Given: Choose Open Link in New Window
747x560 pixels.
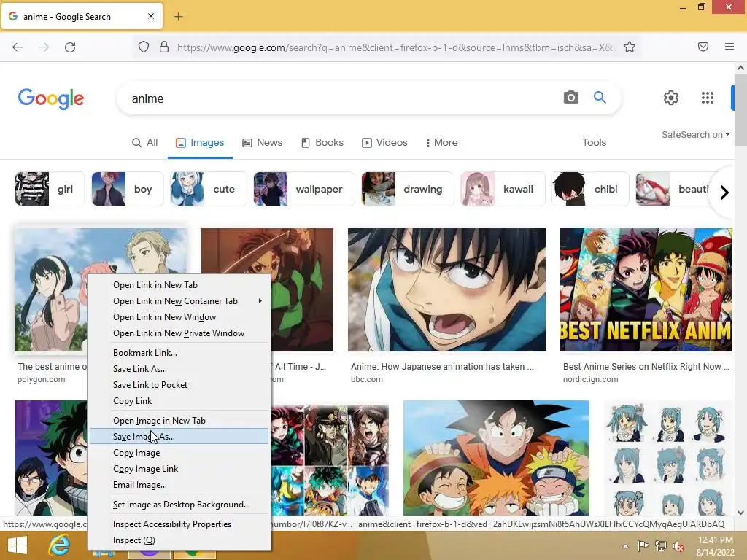Looking at the screenshot, I should coord(179,317).
